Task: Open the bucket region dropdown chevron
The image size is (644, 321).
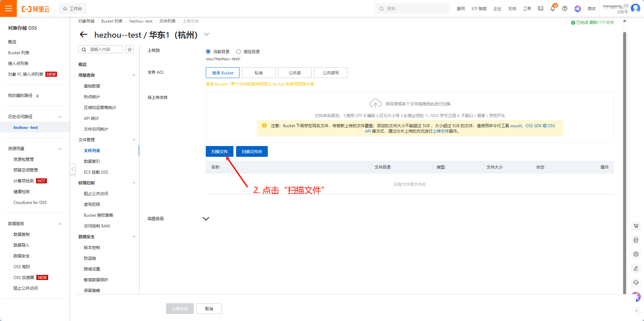Action: [207, 34]
